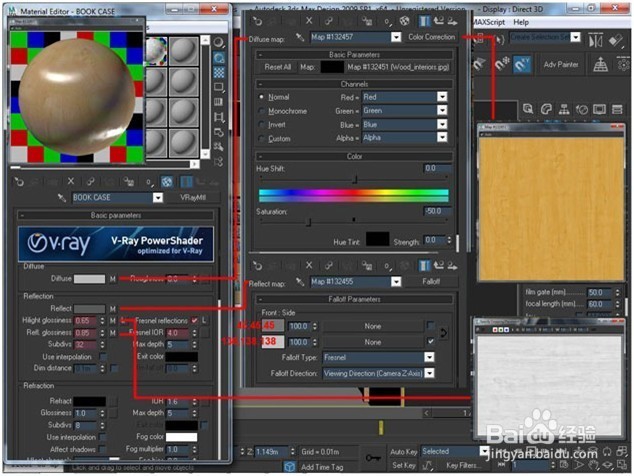Open the Green channel dropdown
634x476 pixels.
[442, 110]
